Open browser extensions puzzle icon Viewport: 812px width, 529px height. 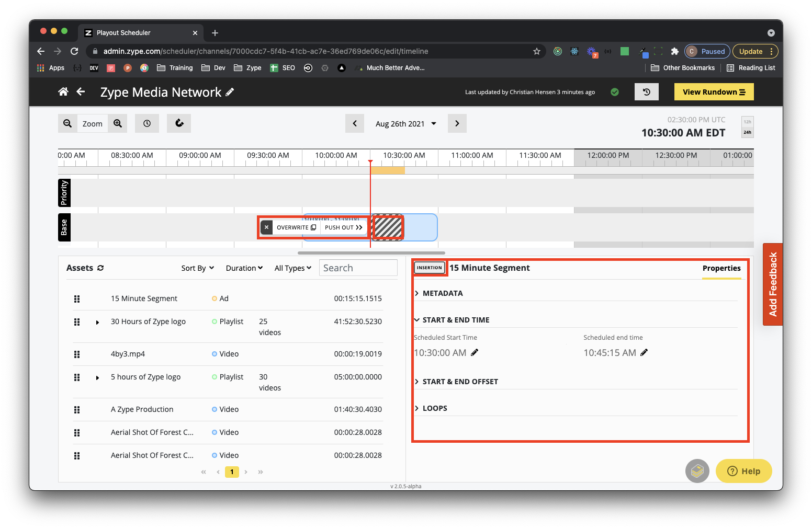pos(674,51)
